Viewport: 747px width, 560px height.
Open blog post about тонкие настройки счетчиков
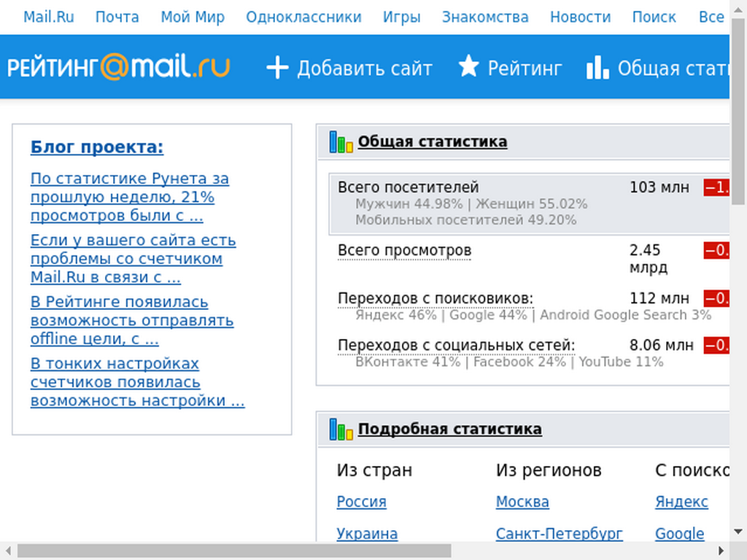coord(137,382)
